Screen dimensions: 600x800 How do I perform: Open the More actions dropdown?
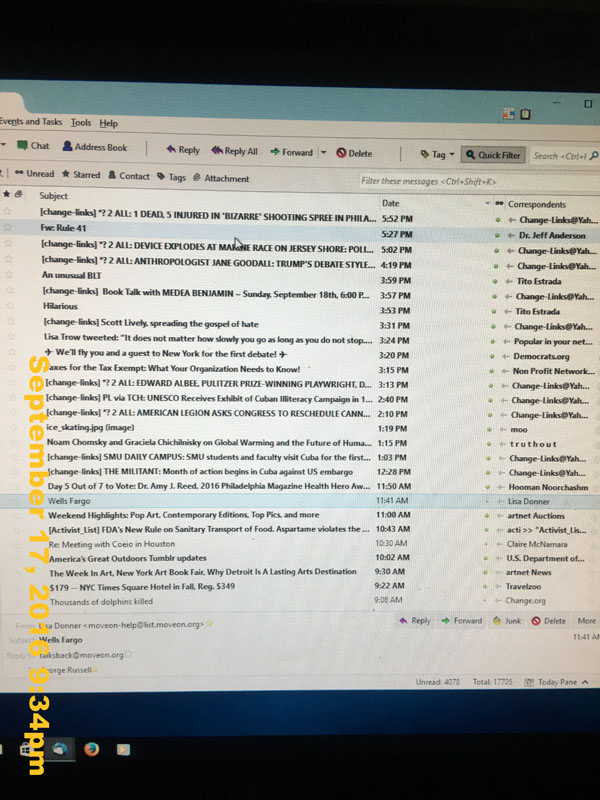[587, 621]
